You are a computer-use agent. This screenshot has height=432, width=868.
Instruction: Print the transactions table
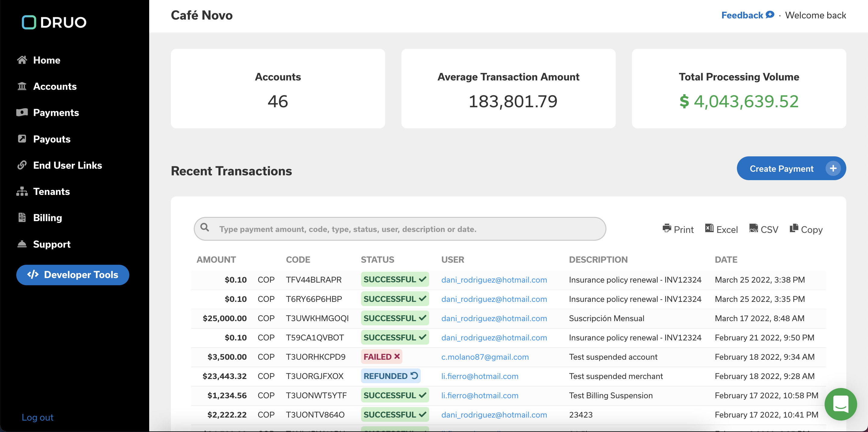678,229
